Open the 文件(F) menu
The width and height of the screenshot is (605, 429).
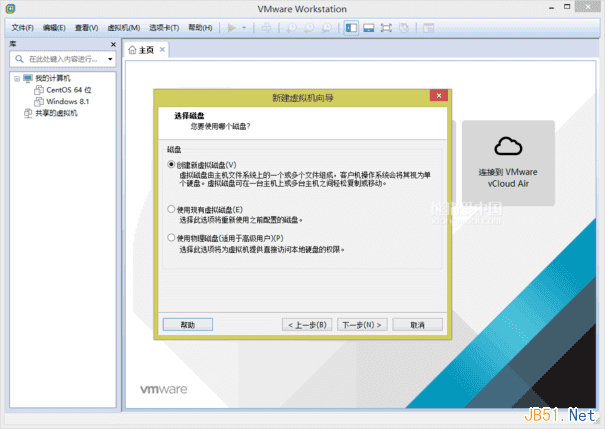pyautogui.click(x=22, y=28)
